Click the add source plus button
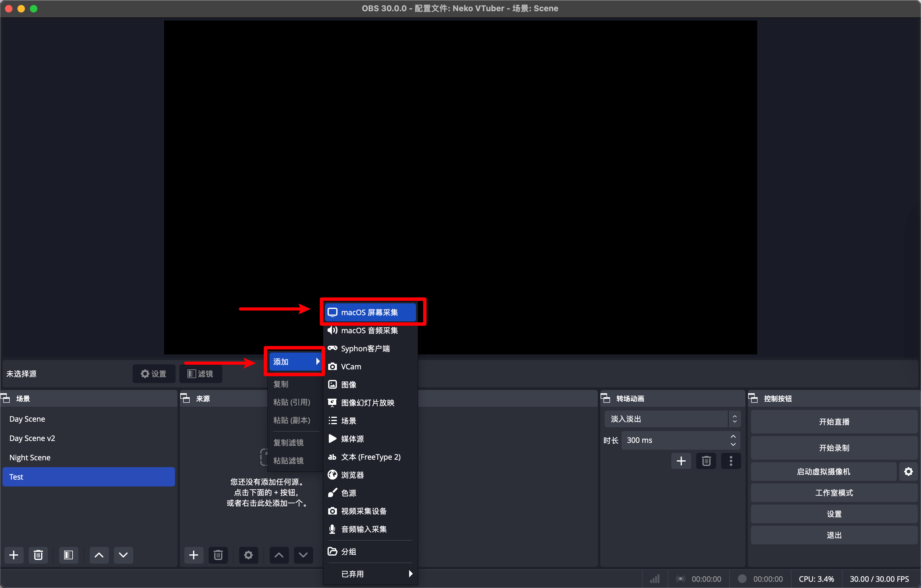Image resolution: width=921 pixels, height=588 pixels. [194, 555]
